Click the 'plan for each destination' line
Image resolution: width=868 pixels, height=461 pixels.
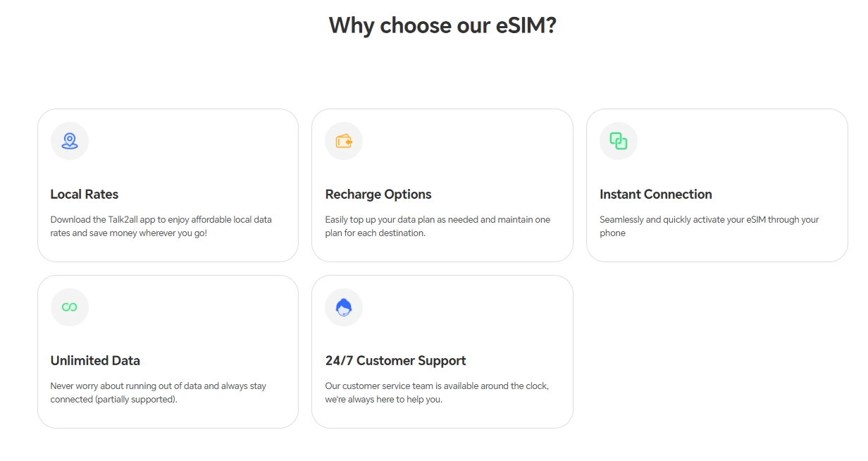pos(375,233)
